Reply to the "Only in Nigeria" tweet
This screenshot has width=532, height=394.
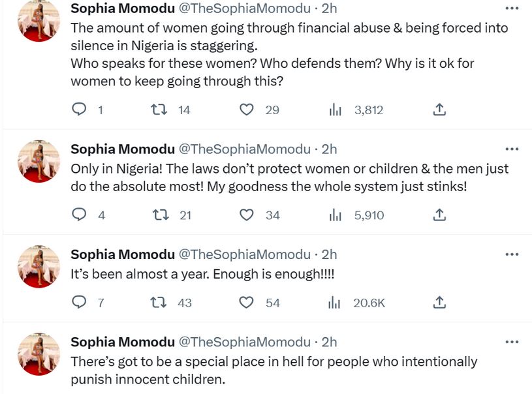(79, 215)
